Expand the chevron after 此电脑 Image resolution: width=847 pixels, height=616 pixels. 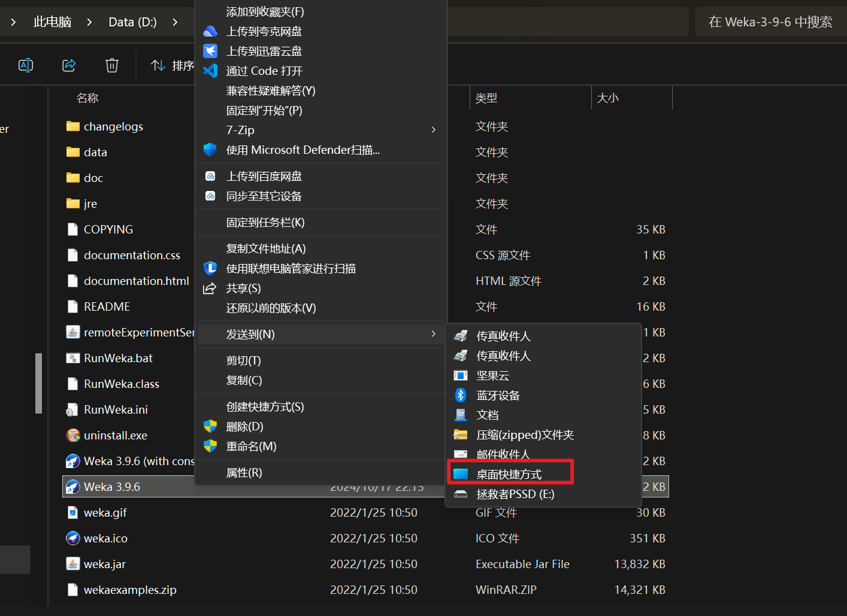(x=89, y=22)
